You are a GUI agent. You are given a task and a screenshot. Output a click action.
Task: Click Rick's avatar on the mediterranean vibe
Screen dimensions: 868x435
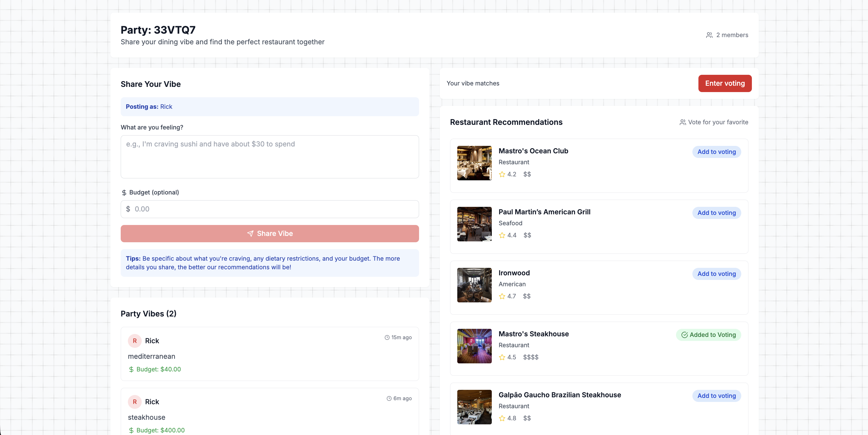coord(135,341)
